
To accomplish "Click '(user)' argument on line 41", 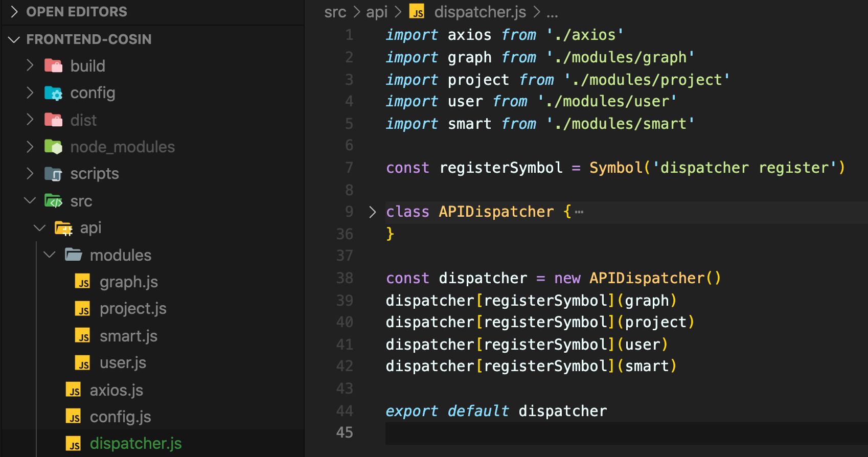I will (x=643, y=345).
